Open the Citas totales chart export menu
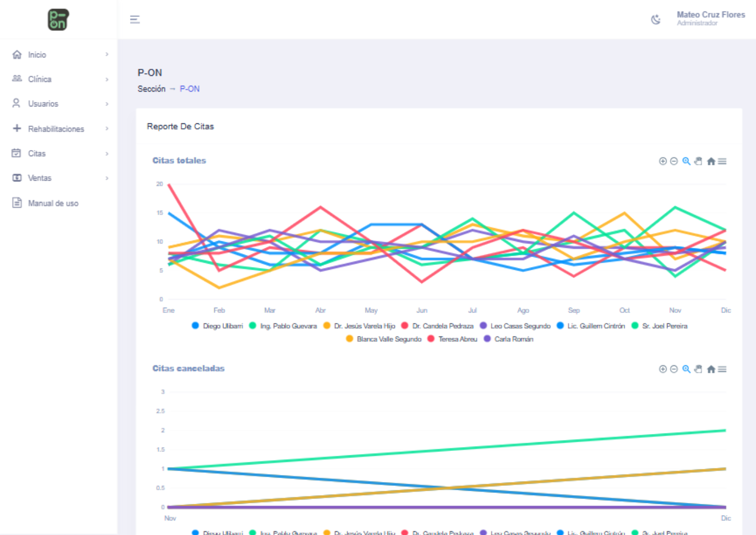 (x=722, y=161)
